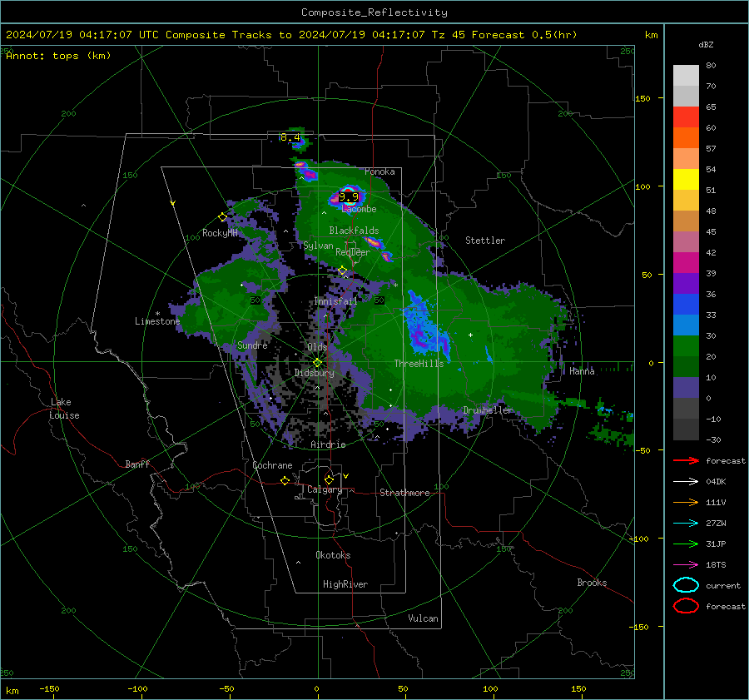Click the Stettler label
This screenshot has height=700, width=749.
point(485,241)
